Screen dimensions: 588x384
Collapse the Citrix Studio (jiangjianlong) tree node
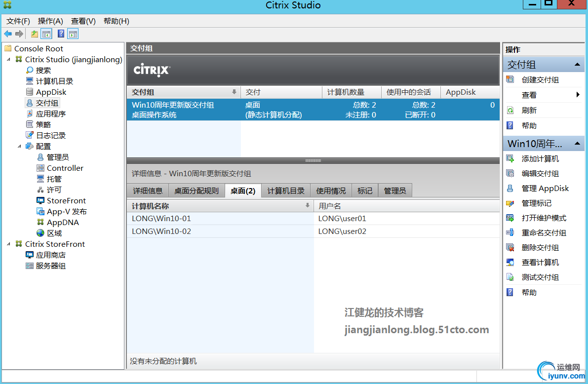click(x=8, y=59)
